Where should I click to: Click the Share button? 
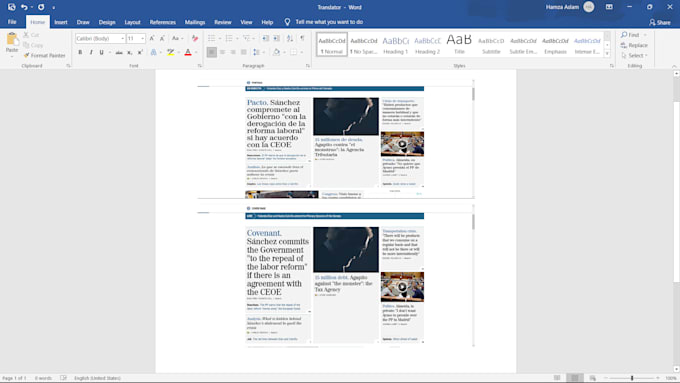(660, 22)
